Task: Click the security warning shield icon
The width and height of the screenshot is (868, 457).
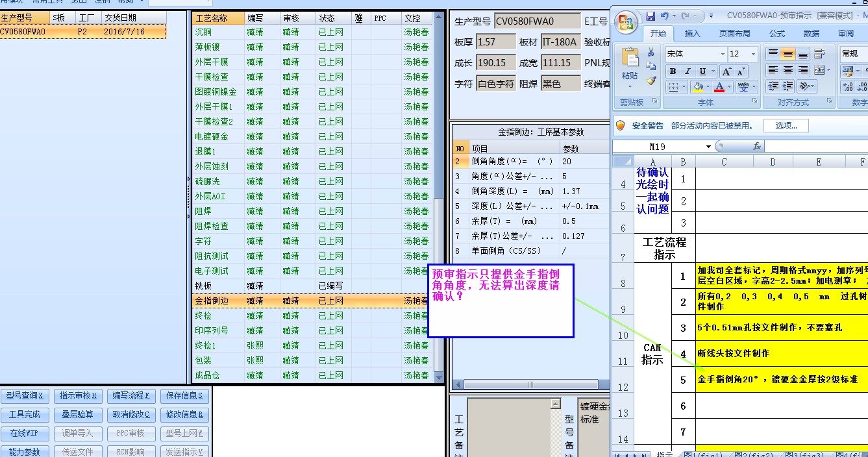Action: (x=621, y=125)
